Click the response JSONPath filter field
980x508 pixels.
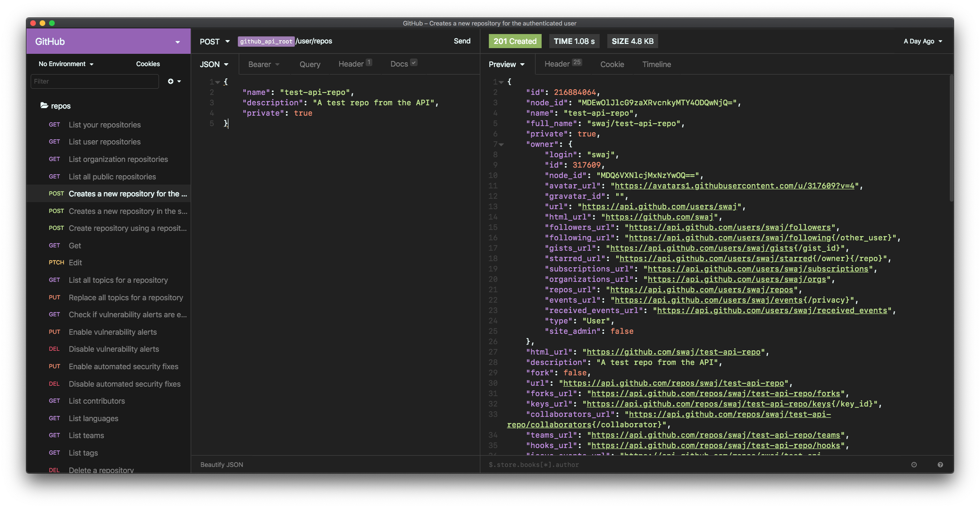(x=694, y=465)
